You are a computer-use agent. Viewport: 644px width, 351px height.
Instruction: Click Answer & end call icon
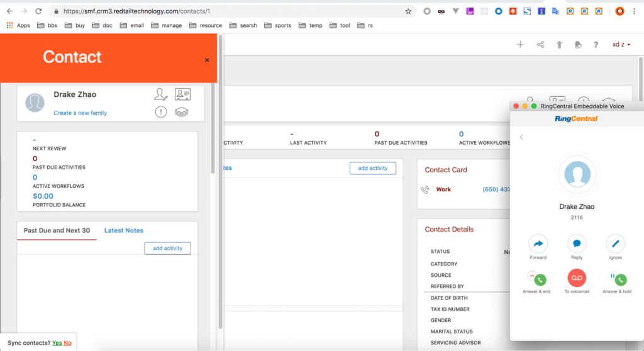(x=537, y=278)
